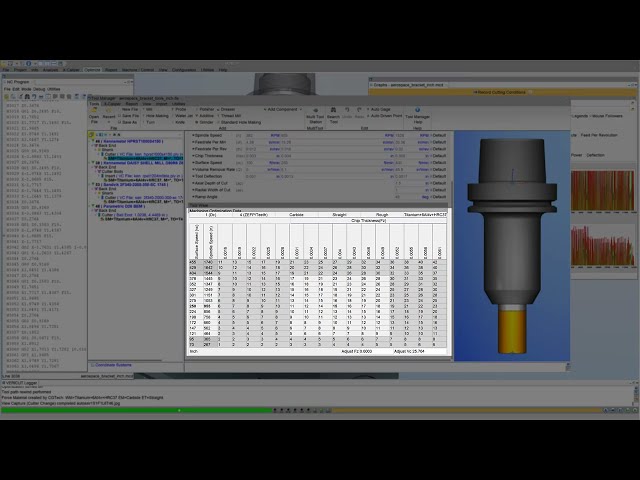Click the VERICUT Logger tab

[x=22, y=383]
